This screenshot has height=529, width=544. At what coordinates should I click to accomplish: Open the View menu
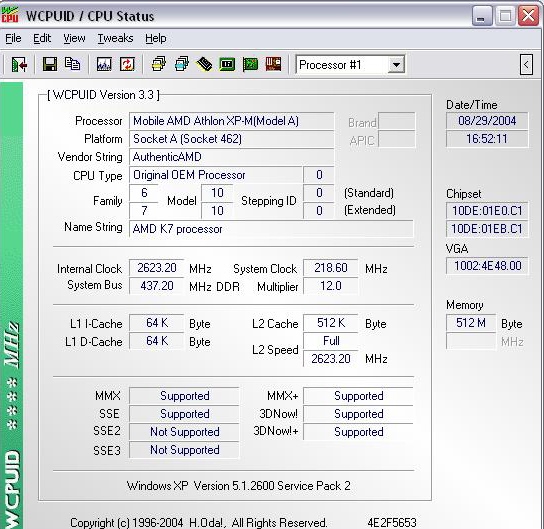point(74,38)
